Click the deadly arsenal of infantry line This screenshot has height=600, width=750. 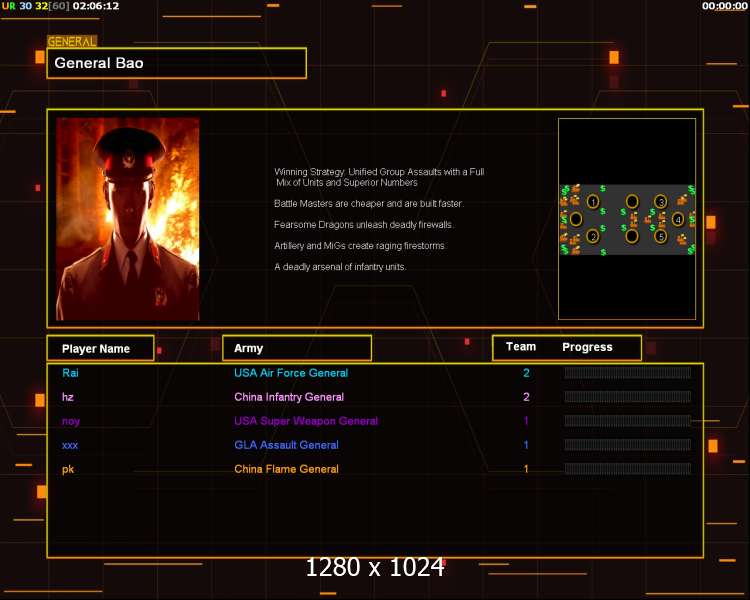tap(340, 267)
